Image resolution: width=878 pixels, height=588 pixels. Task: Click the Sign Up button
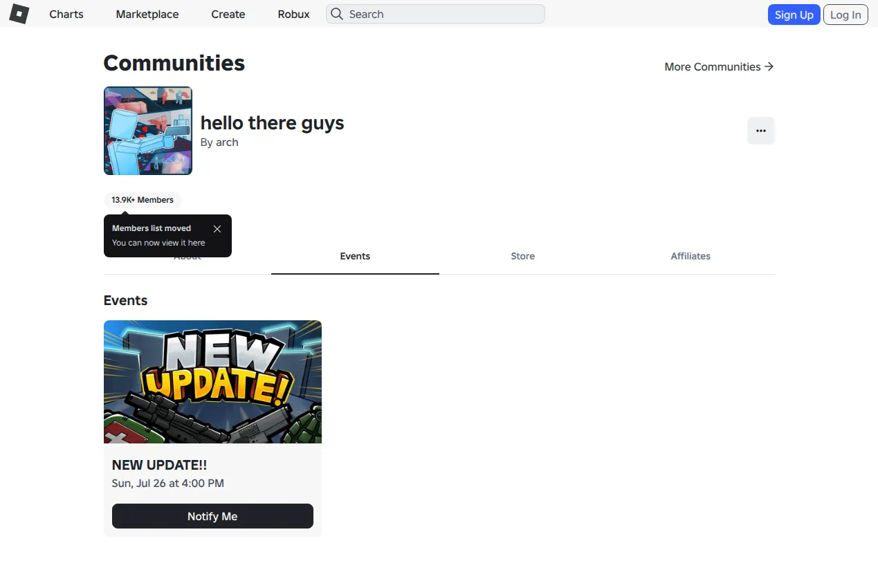794,15
